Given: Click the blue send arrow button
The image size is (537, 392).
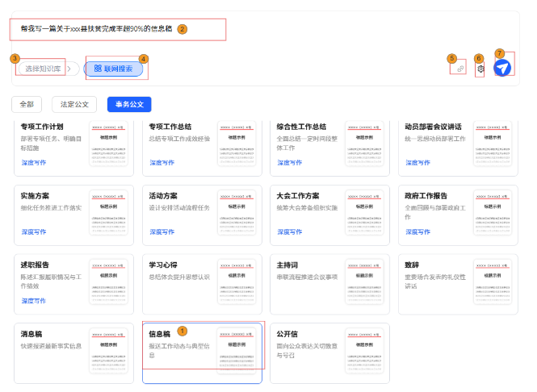Looking at the screenshot, I should 503,69.
